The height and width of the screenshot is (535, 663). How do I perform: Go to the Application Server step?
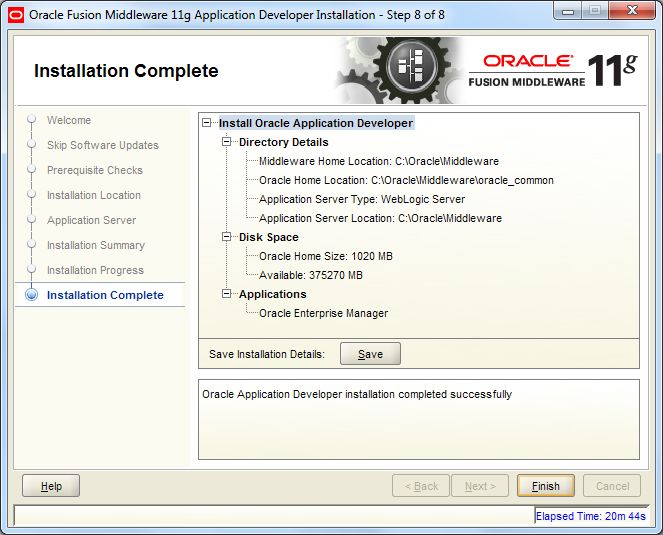coord(91,220)
